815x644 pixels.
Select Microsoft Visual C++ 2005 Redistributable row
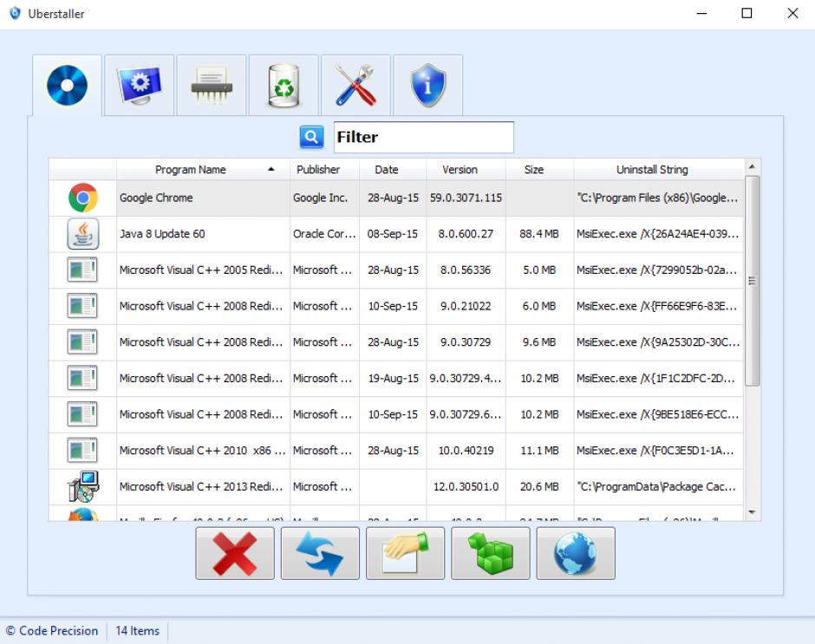pos(396,270)
